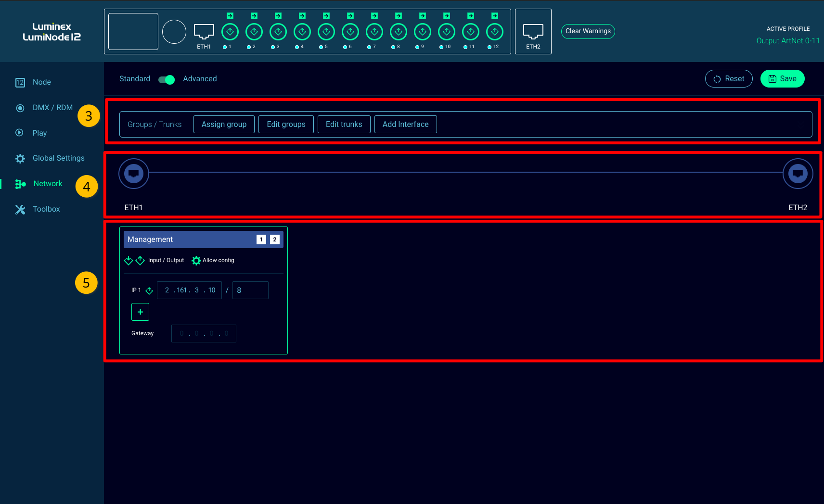This screenshot has width=824, height=504.
Task: Go to Global Settings
Action: (x=58, y=158)
